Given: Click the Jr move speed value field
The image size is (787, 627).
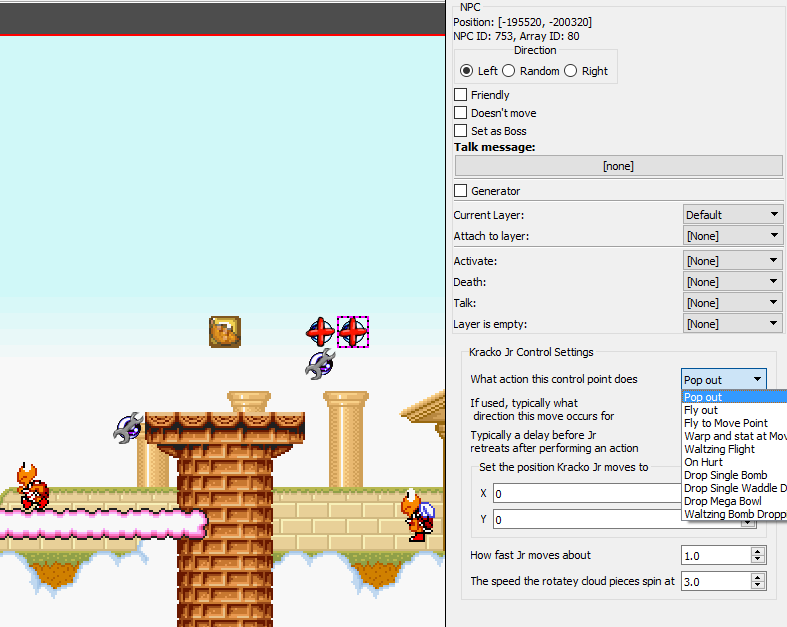Looking at the screenshot, I should (x=715, y=556).
